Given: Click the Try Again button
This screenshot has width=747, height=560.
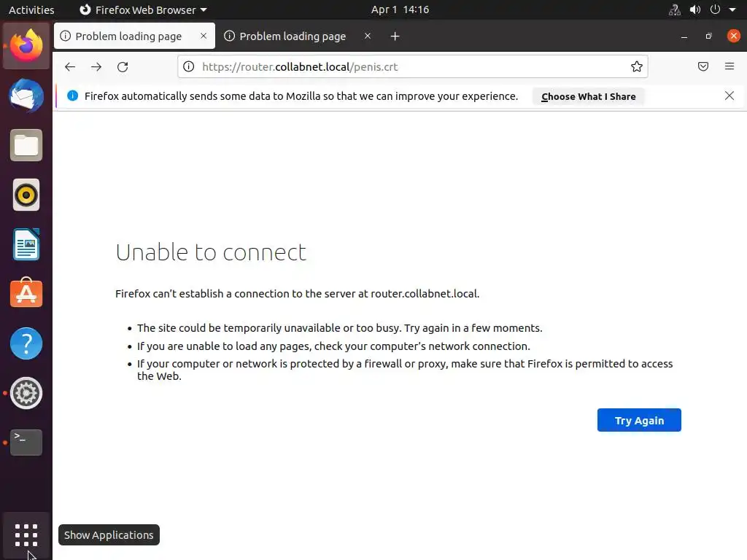Looking at the screenshot, I should pos(639,420).
